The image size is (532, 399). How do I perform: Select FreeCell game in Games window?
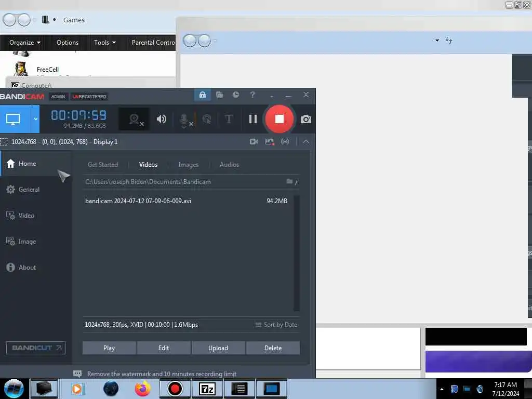[47, 69]
